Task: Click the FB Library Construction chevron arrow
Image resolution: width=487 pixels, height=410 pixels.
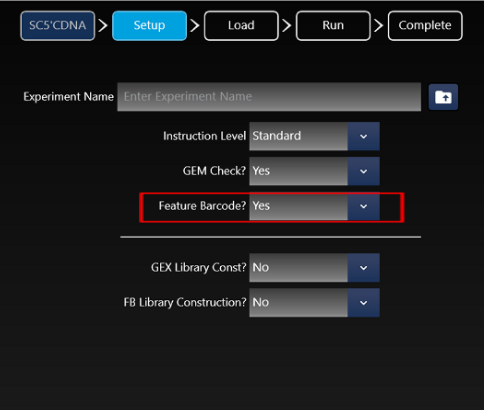Action: [363, 302]
